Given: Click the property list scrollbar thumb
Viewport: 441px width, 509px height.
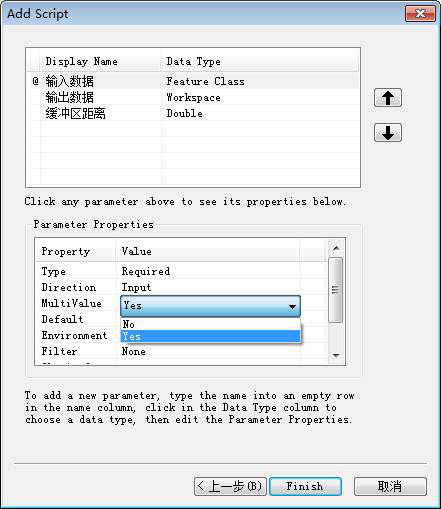Looking at the screenshot, I should click(336, 290).
